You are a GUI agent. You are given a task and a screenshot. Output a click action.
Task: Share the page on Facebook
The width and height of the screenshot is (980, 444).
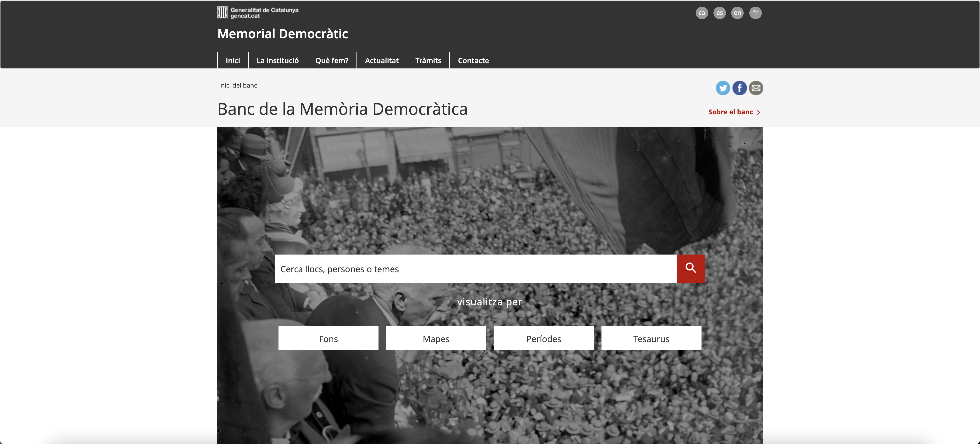[739, 88]
